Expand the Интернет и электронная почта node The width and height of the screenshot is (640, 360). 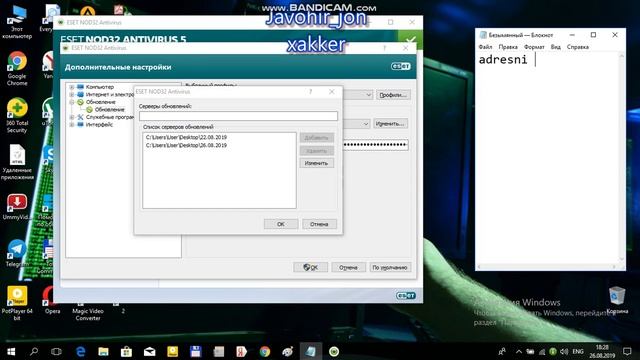[x=72, y=94]
